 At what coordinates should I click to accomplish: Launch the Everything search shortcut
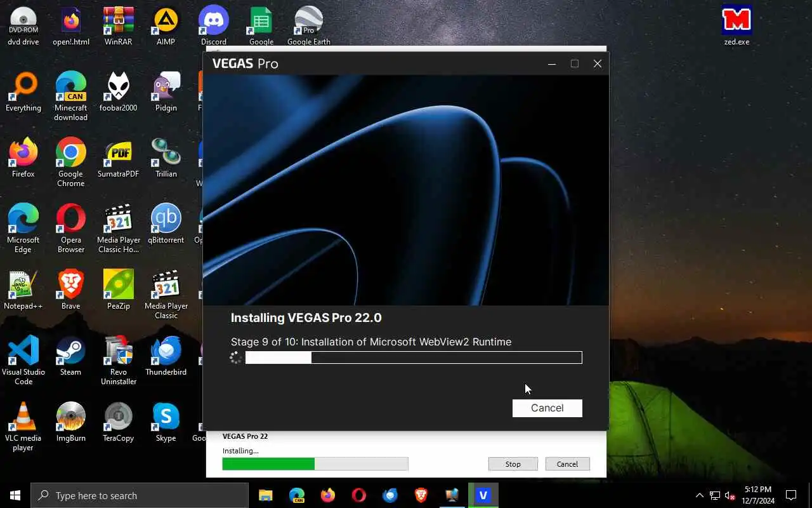tap(23, 92)
